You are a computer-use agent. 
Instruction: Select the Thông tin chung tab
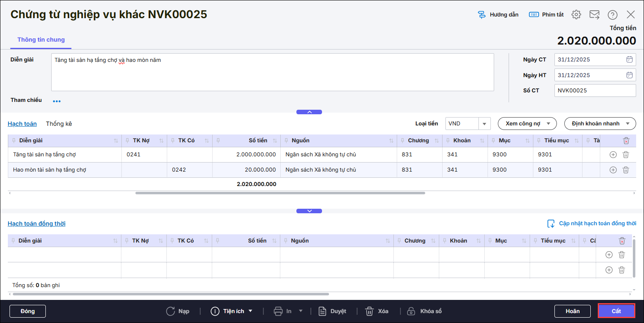[41, 40]
